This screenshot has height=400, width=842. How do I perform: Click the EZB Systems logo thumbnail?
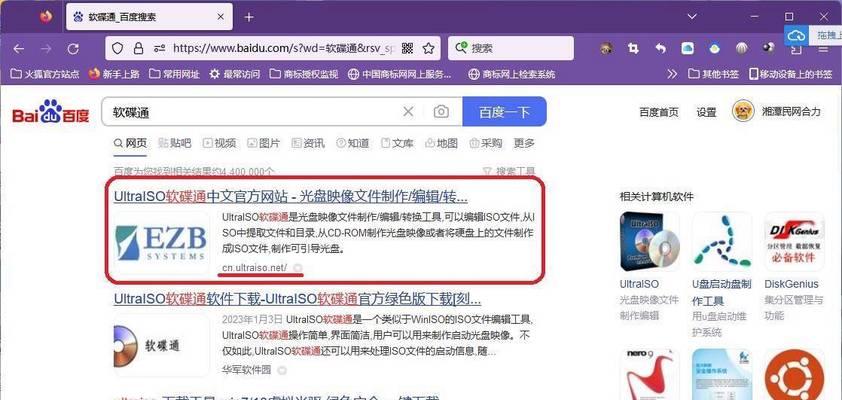(x=162, y=242)
